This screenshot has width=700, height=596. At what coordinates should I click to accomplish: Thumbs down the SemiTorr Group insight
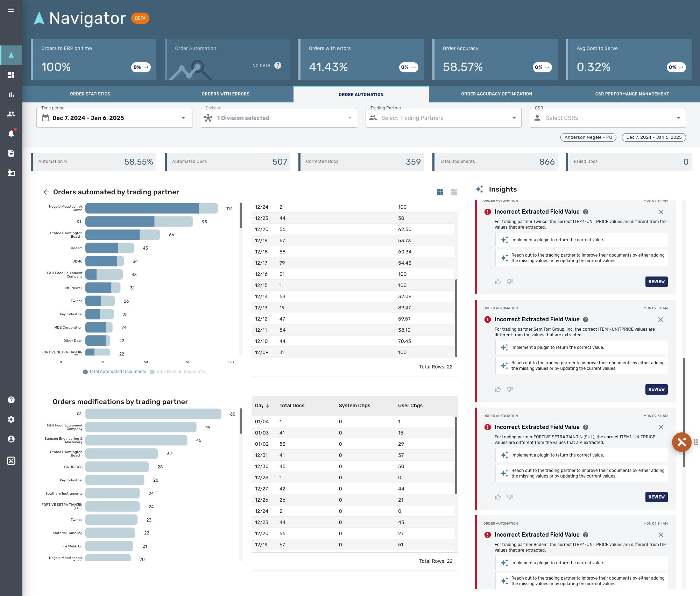(510, 389)
